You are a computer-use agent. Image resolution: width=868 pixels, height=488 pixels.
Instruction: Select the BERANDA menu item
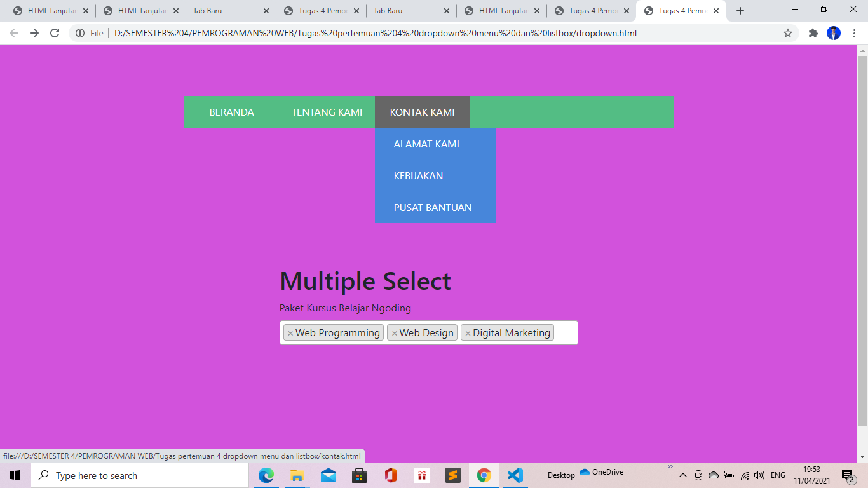pos(231,112)
